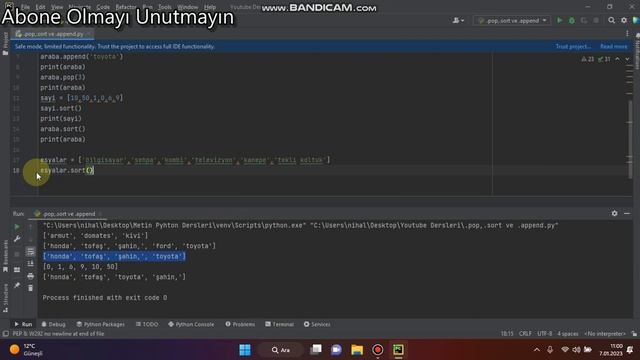
Task: Click the typos count indicator in editor
Action: pos(604,59)
